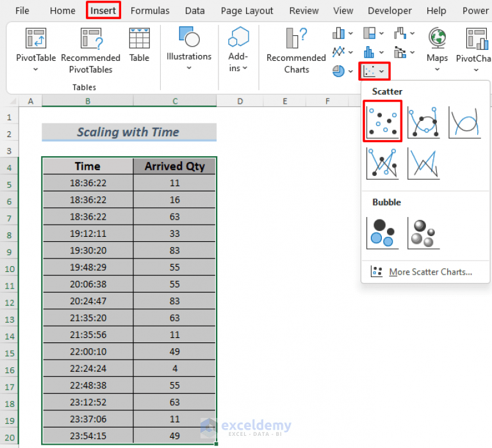Expand the waterfall chart dropdown arrow
This screenshot has width=492, height=448.
pyautogui.click(x=413, y=33)
